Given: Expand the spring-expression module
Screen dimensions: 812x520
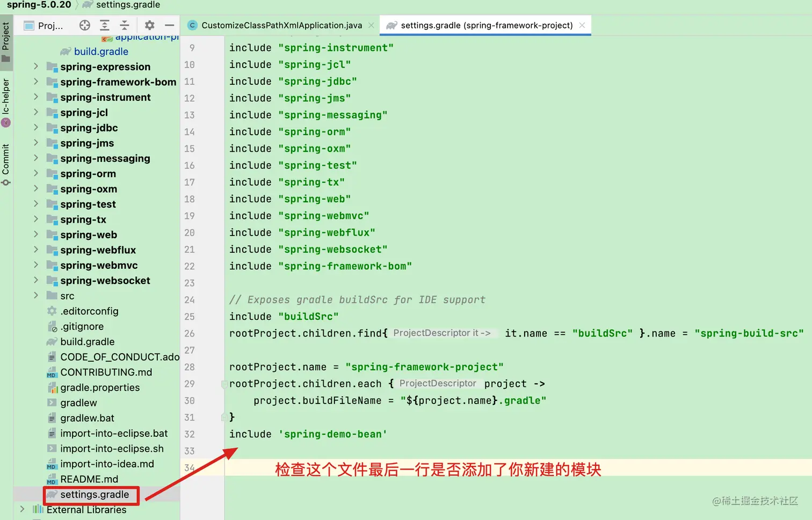Looking at the screenshot, I should 36,67.
